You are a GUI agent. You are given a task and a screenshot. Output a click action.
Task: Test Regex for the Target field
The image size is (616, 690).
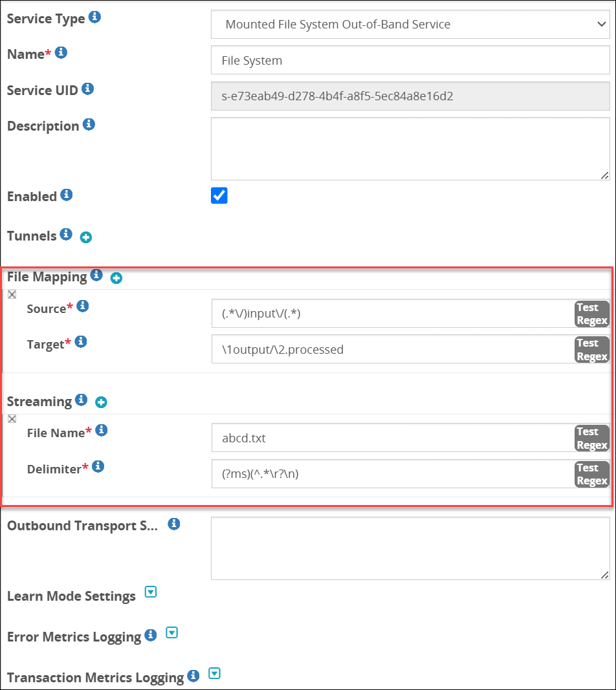pyautogui.click(x=592, y=349)
